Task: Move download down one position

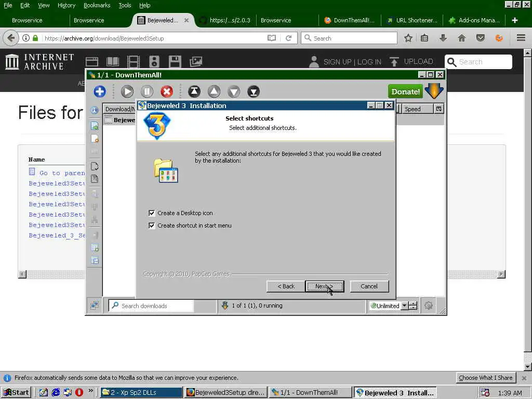Action: pyautogui.click(x=234, y=91)
